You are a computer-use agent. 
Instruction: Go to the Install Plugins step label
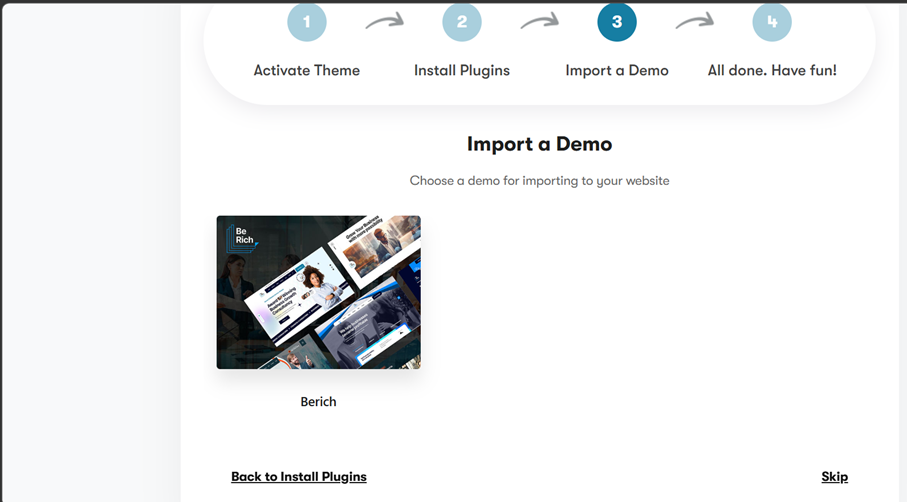click(x=461, y=71)
